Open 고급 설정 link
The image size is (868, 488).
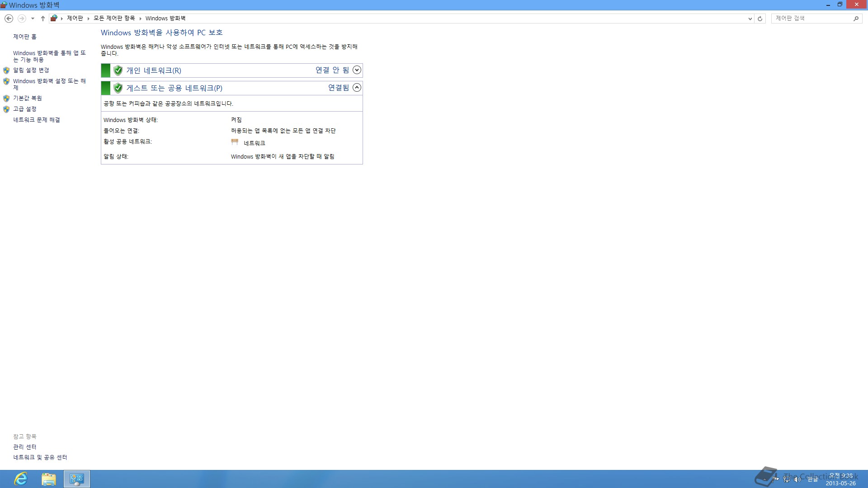click(x=25, y=109)
